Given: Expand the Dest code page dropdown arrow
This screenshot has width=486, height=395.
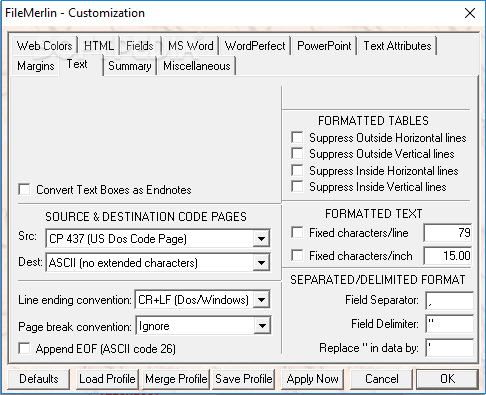Looking at the screenshot, I should (x=261, y=263).
